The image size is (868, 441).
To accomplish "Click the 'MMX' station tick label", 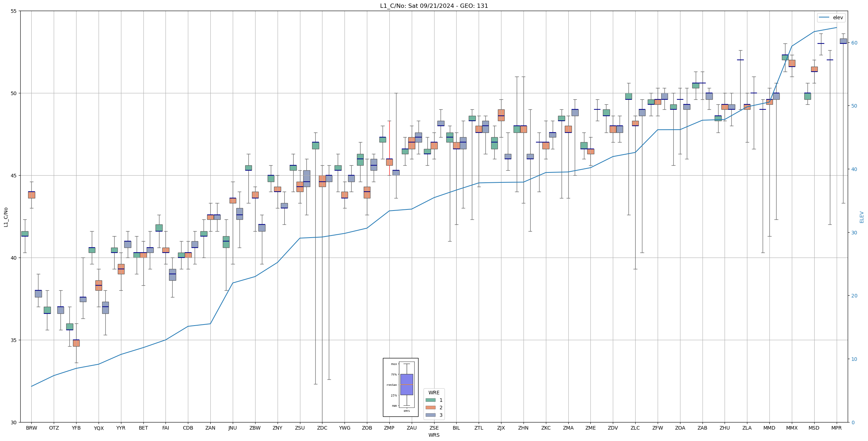I will pyautogui.click(x=792, y=428).
